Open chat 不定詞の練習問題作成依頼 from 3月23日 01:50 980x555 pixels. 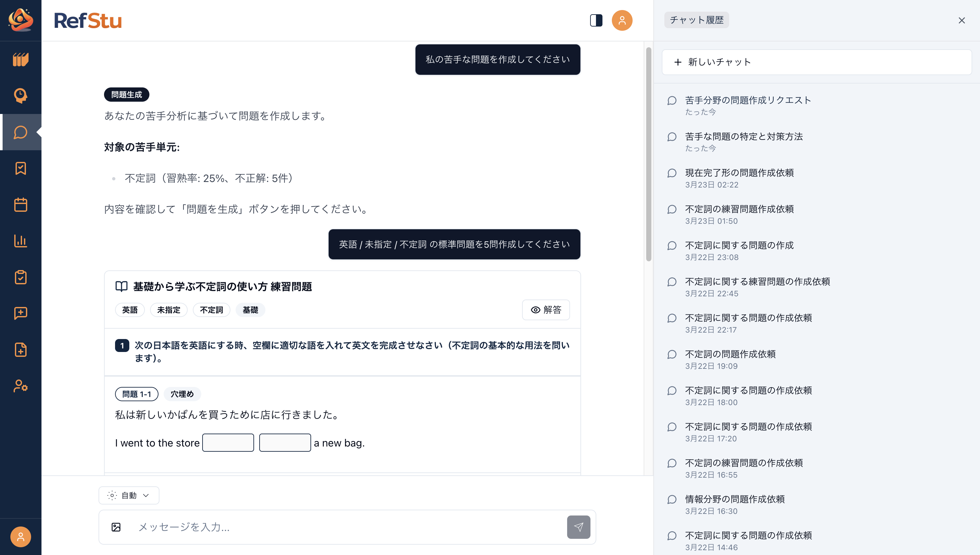(816, 215)
